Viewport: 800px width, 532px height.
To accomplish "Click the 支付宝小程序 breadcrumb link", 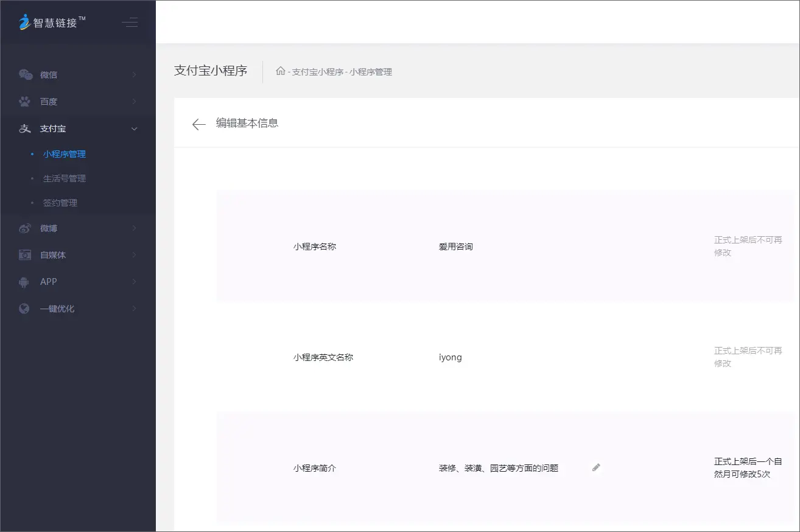I will tap(317, 72).
